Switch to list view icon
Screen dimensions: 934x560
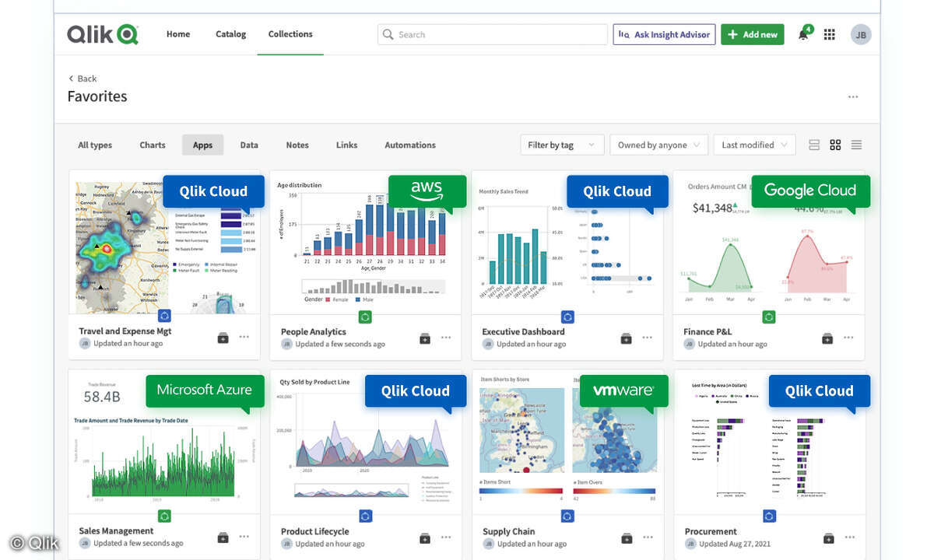pos(856,145)
